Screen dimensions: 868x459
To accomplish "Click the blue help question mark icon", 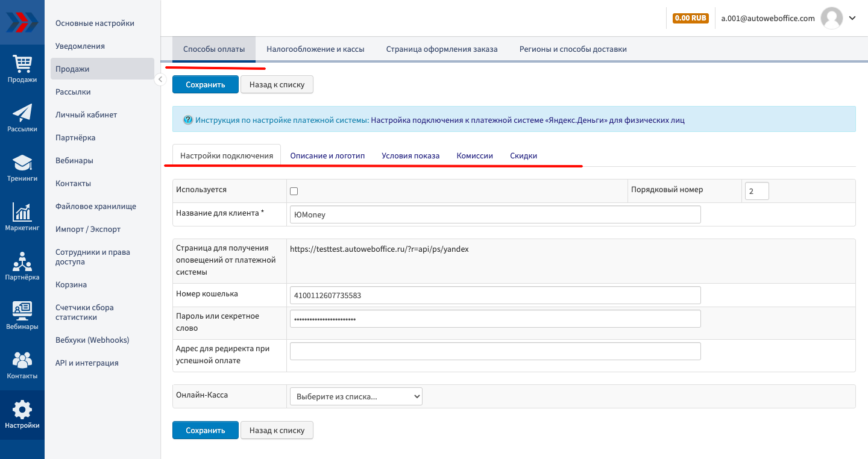I will pos(188,120).
